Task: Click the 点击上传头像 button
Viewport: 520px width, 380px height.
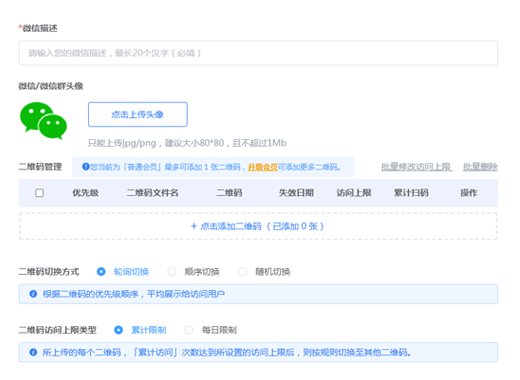Action: (138, 114)
